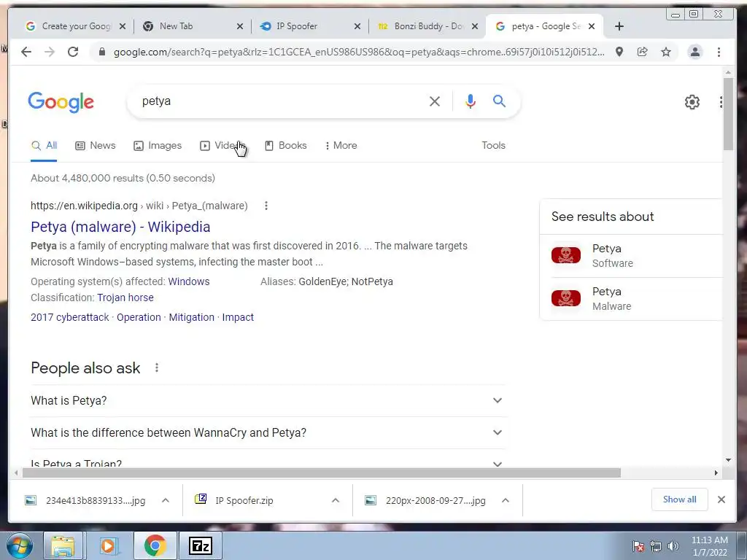Screen dimensions: 747x560
Task: Select the Books results tab
Action: click(286, 145)
